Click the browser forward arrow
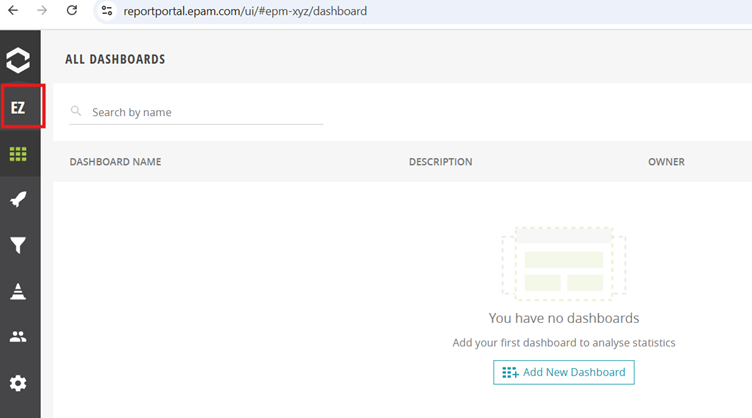The width and height of the screenshot is (752, 418). coord(42,10)
